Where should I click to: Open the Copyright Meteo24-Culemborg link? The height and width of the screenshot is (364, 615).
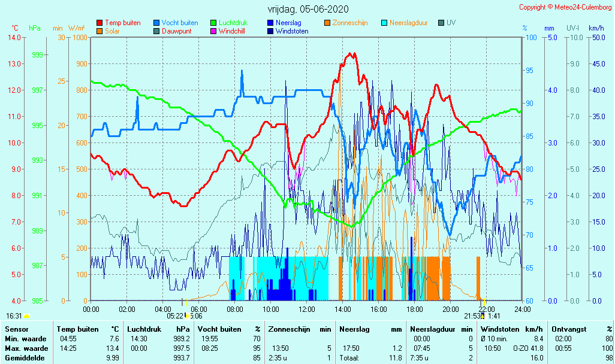565,7
